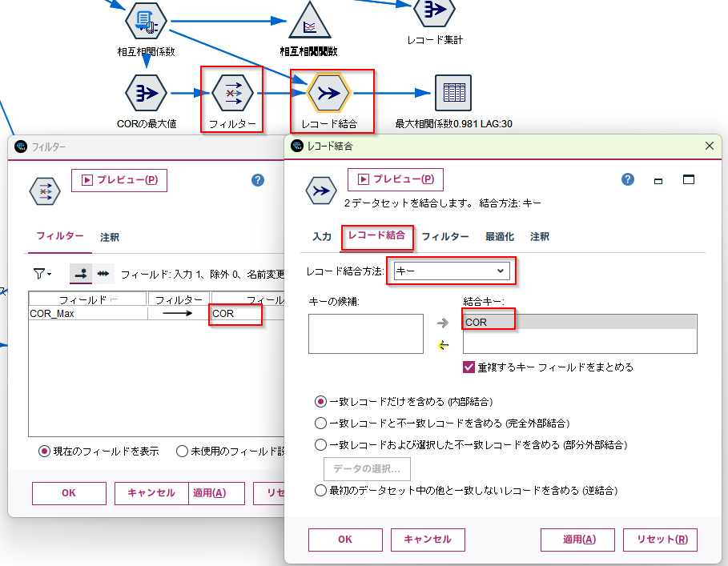The height and width of the screenshot is (566, 728).
Task: Select COR in 結合キー list
Action: (x=580, y=322)
